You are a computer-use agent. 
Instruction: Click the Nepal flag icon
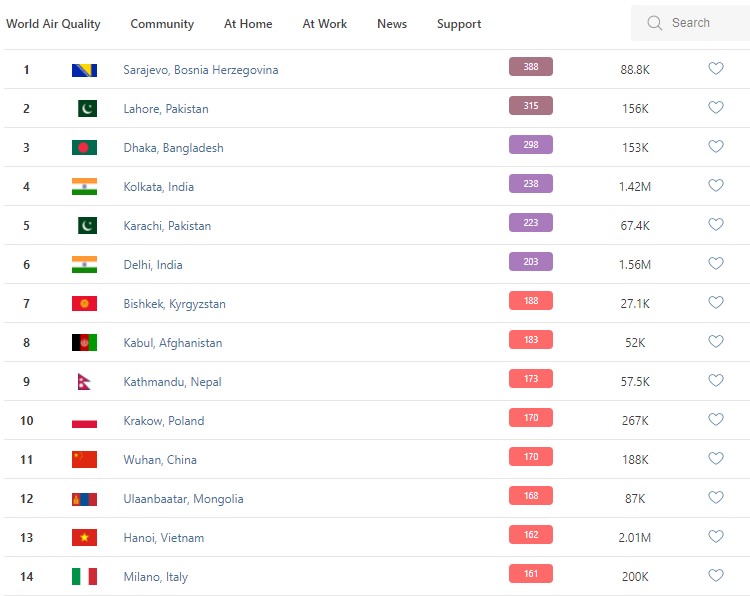pyautogui.click(x=84, y=382)
